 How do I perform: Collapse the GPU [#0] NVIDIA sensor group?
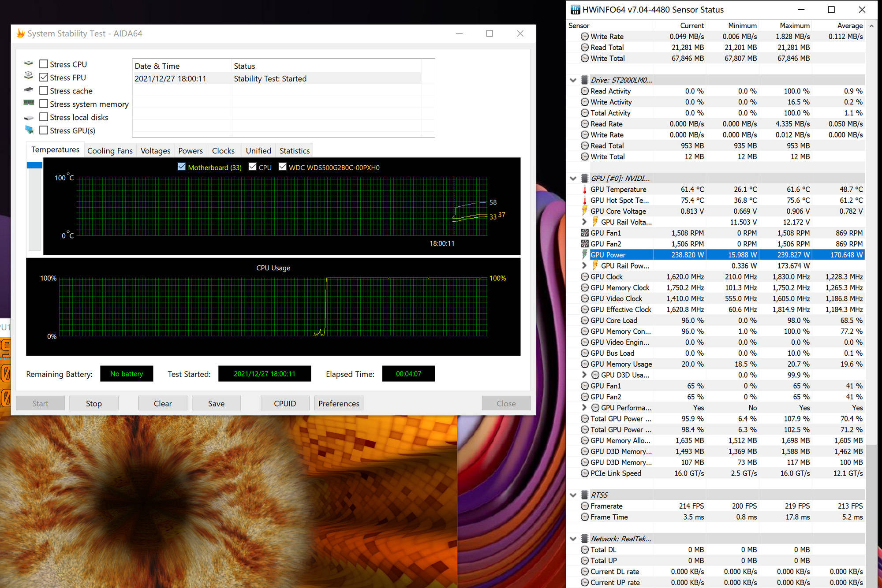[x=573, y=179]
